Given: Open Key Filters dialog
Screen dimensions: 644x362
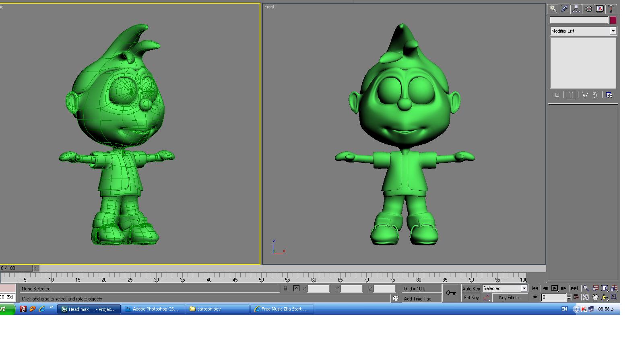Looking at the screenshot, I should (510, 298).
